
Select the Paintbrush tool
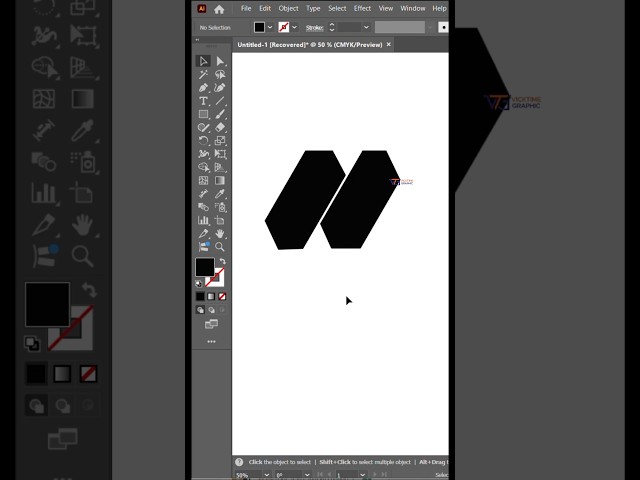pyautogui.click(x=220, y=114)
